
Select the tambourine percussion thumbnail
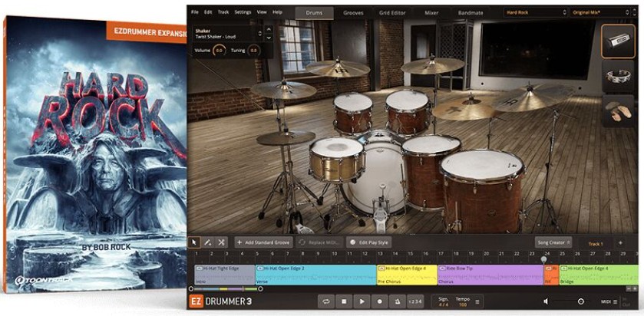click(x=618, y=77)
